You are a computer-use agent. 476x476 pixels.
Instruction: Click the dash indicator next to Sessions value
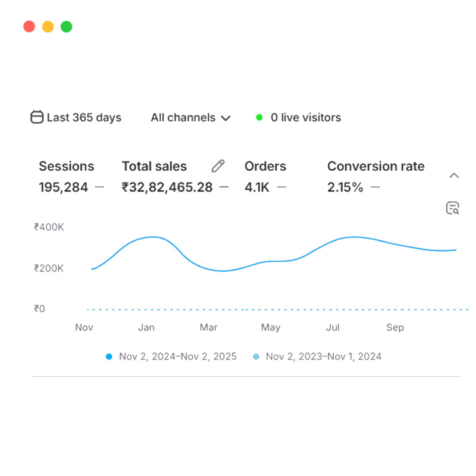pos(99,187)
